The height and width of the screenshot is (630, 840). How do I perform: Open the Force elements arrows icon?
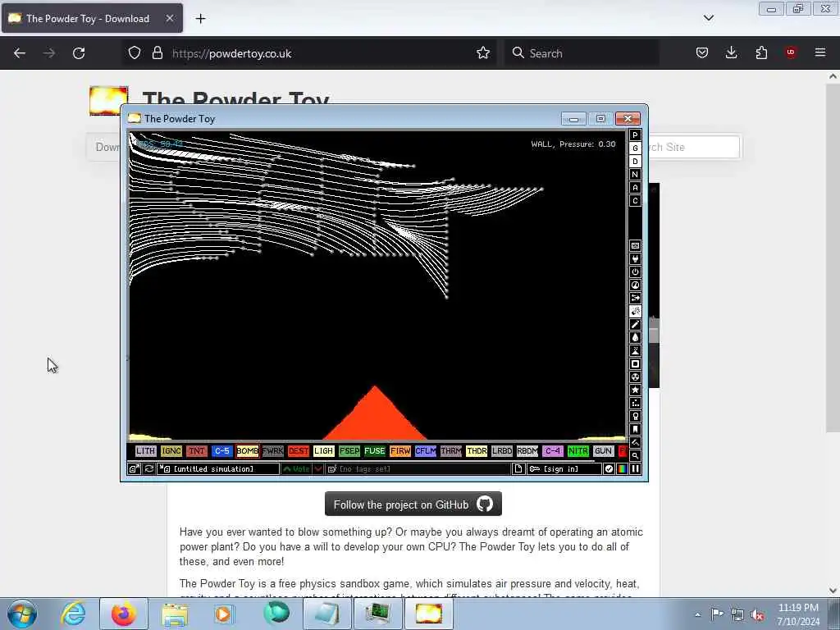tap(635, 299)
